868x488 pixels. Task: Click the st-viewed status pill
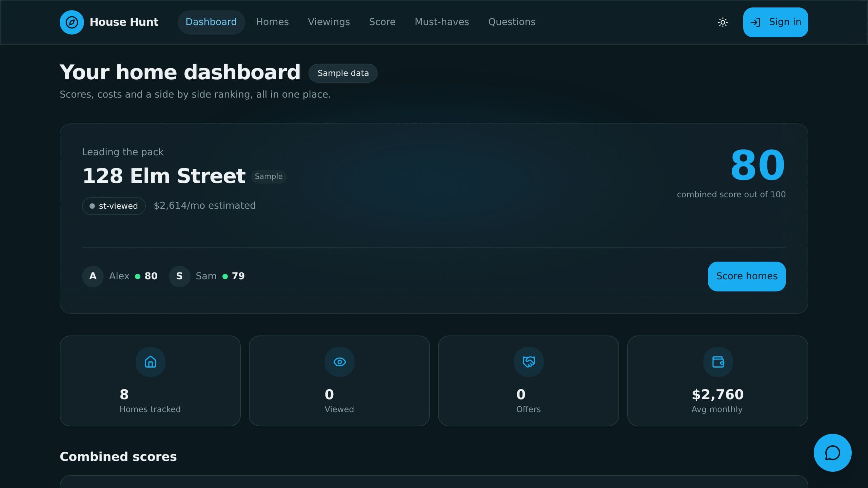tap(114, 206)
